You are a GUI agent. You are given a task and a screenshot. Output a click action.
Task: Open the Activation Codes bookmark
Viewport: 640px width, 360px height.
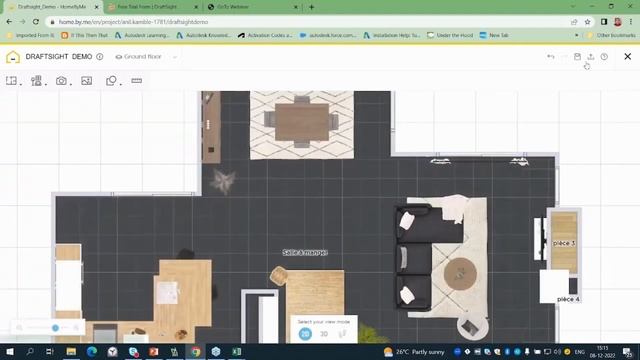click(x=265, y=36)
